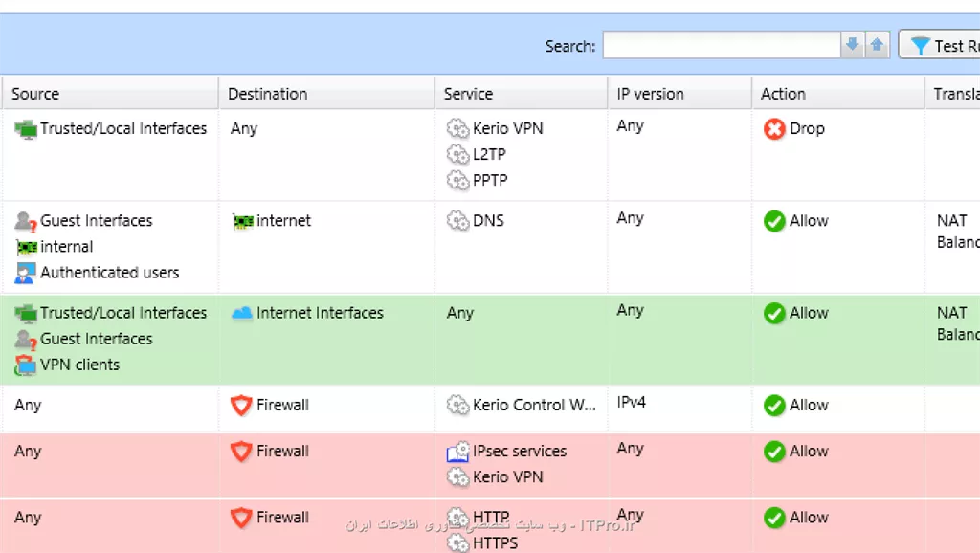Click the Allow checkmark icon in the green rule

[773, 313]
